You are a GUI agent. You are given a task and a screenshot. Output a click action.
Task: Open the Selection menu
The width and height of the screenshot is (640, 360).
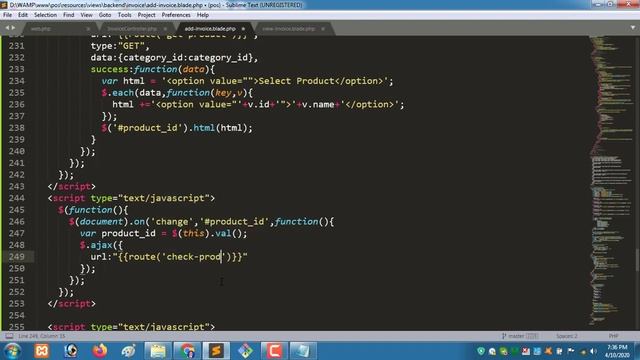pyautogui.click(x=45, y=15)
